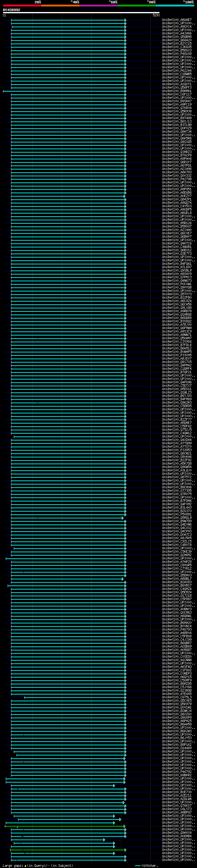The image size is (197, 868).
Task: Click the alignment bar for row A0EZY7
Action: 68,196
